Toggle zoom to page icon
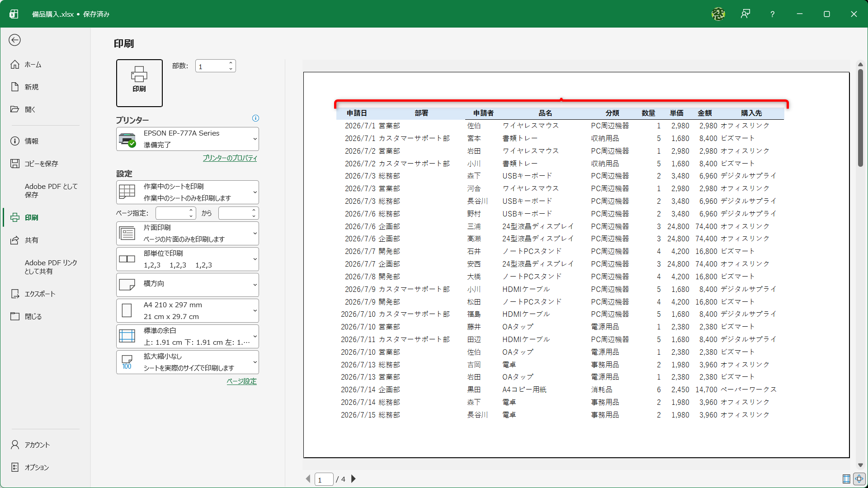Viewport: 868px width, 488px height. [859, 479]
